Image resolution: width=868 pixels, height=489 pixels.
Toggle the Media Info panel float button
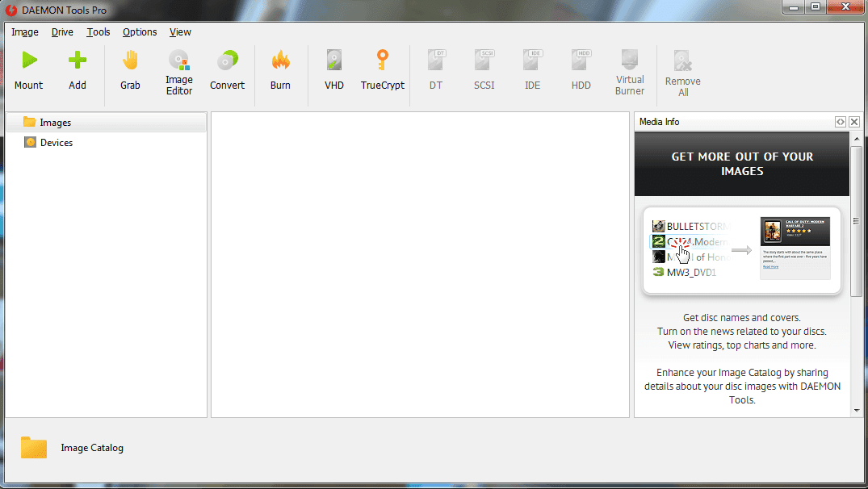(841, 122)
